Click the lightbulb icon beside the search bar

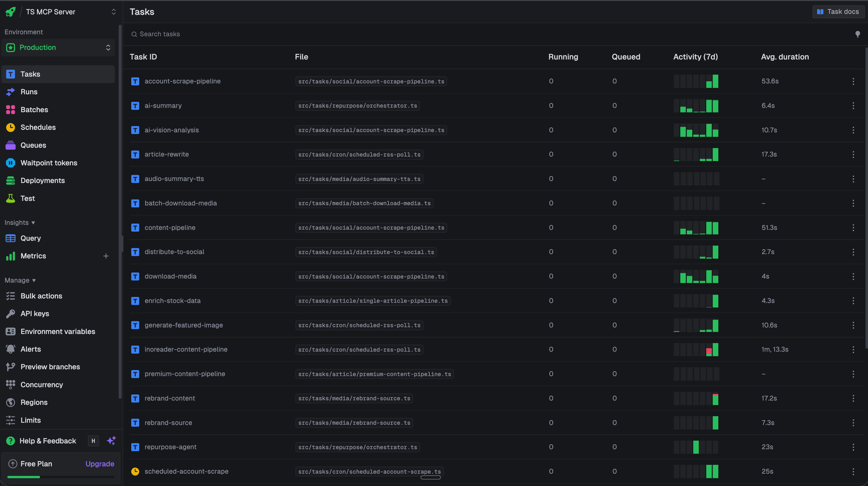tap(858, 34)
